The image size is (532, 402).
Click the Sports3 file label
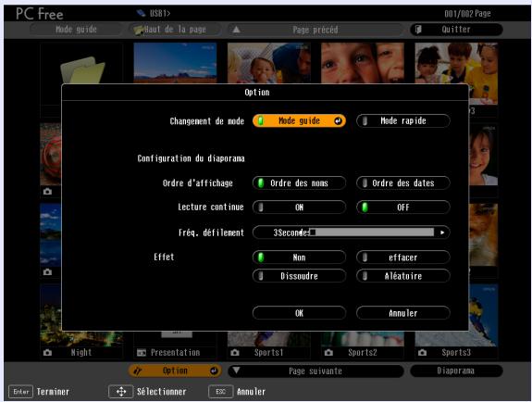coord(456,353)
